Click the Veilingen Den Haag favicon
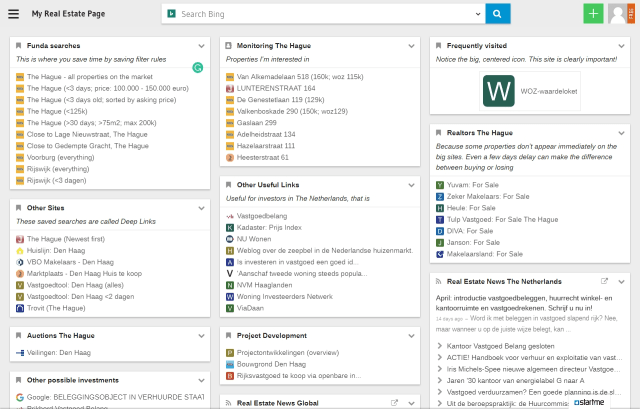Image resolution: width=640 pixels, height=409 pixels. 20,353
